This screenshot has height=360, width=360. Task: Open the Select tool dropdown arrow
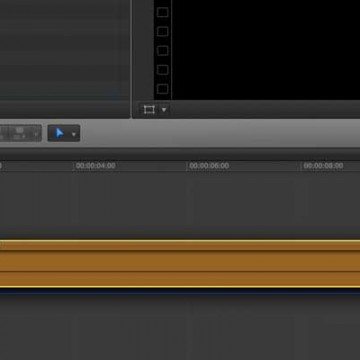[x=74, y=134]
